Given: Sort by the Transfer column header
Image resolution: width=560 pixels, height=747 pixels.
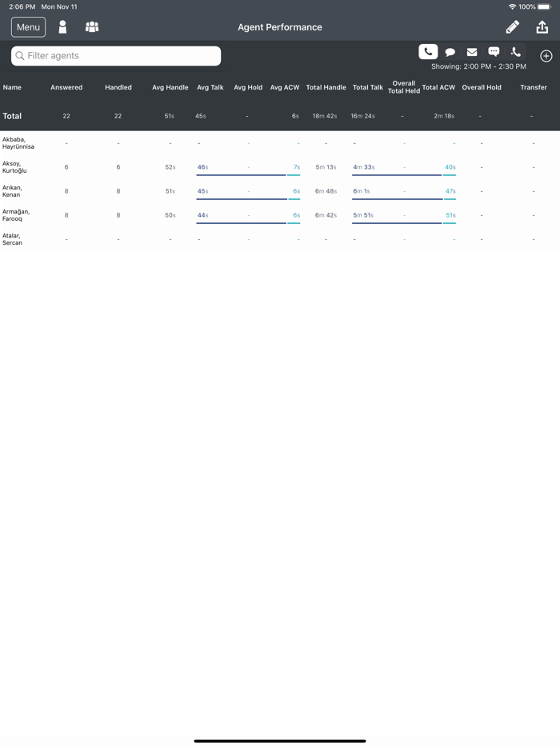Looking at the screenshot, I should 534,87.
